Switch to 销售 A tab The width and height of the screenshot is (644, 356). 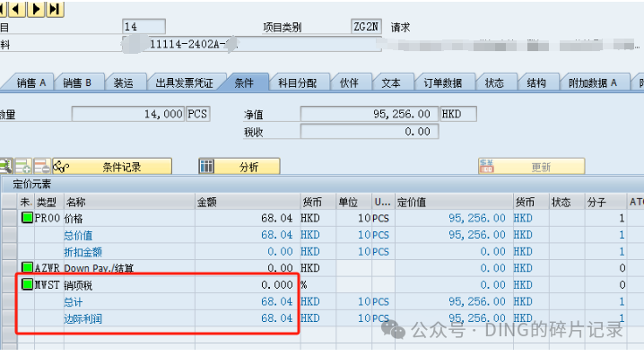(30, 82)
